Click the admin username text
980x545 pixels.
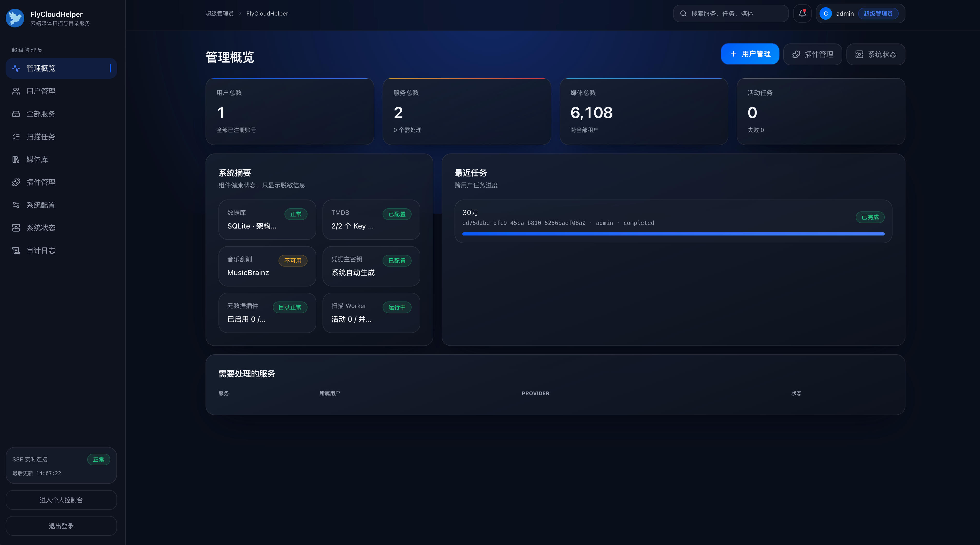845,14
